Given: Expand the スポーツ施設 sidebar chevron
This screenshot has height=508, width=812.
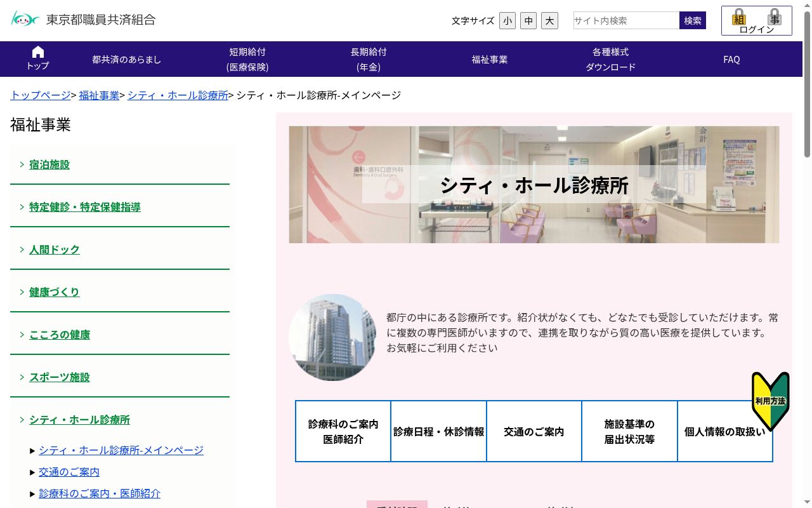Looking at the screenshot, I should pyautogui.click(x=22, y=377).
